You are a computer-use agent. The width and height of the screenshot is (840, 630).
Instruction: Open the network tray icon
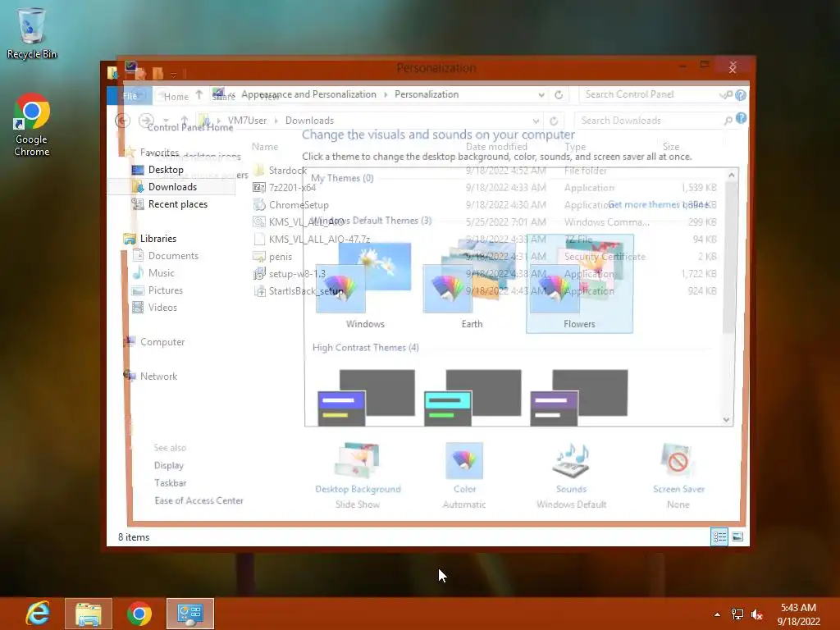(737, 614)
